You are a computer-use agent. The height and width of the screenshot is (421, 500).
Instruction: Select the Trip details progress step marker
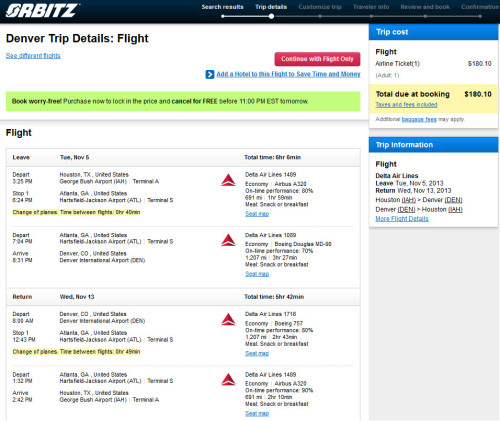tap(272, 16)
